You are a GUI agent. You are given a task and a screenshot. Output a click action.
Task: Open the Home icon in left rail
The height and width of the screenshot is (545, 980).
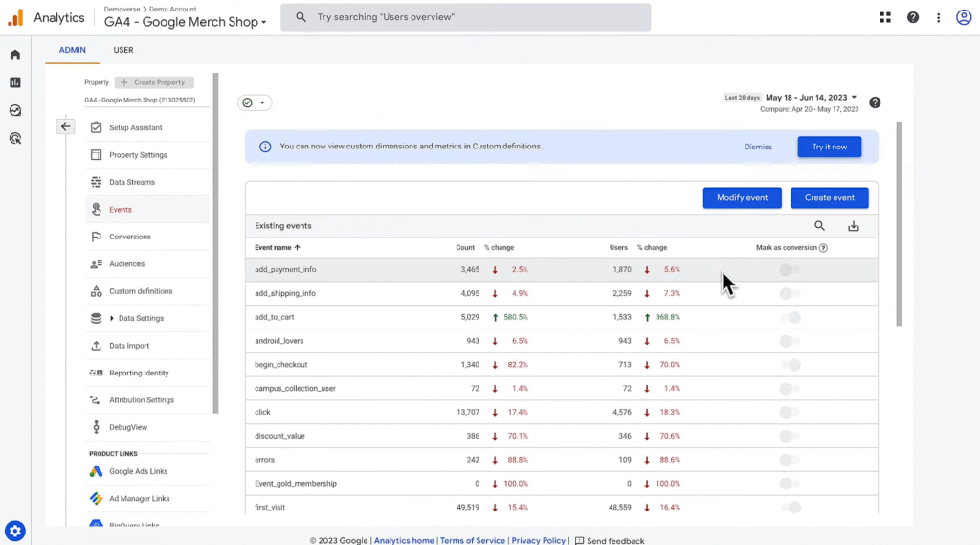click(x=15, y=55)
